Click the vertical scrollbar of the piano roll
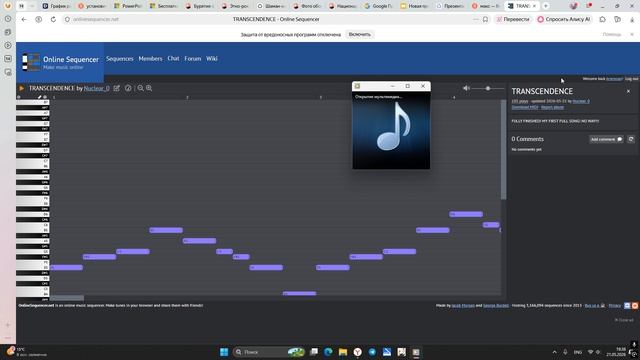Viewport: 640px width, 360px height. point(503,150)
